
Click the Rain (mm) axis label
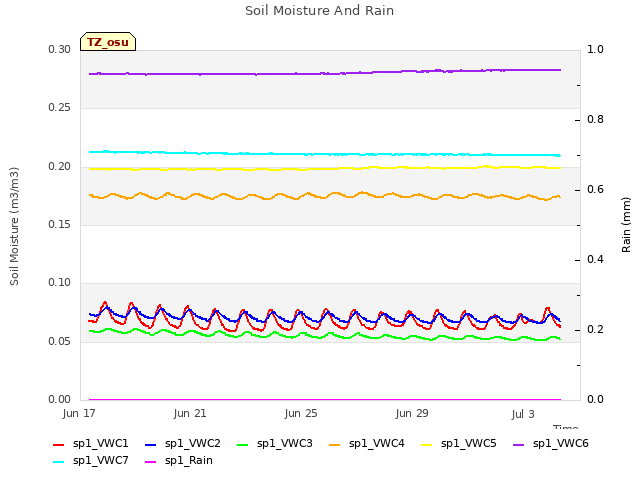click(626, 225)
